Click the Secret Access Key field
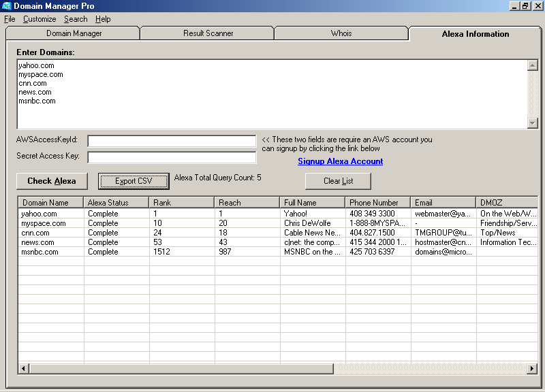The height and width of the screenshot is (392, 545). tap(172, 156)
